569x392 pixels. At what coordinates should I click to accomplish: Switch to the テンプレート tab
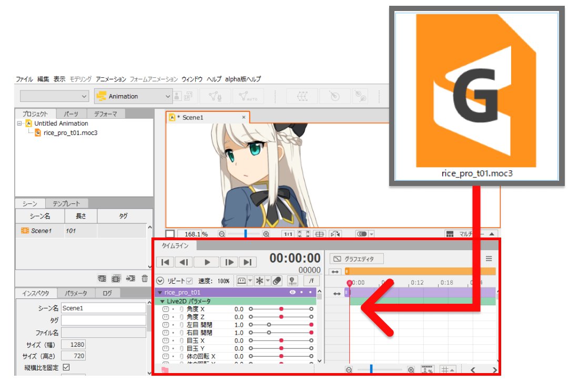tap(66, 203)
